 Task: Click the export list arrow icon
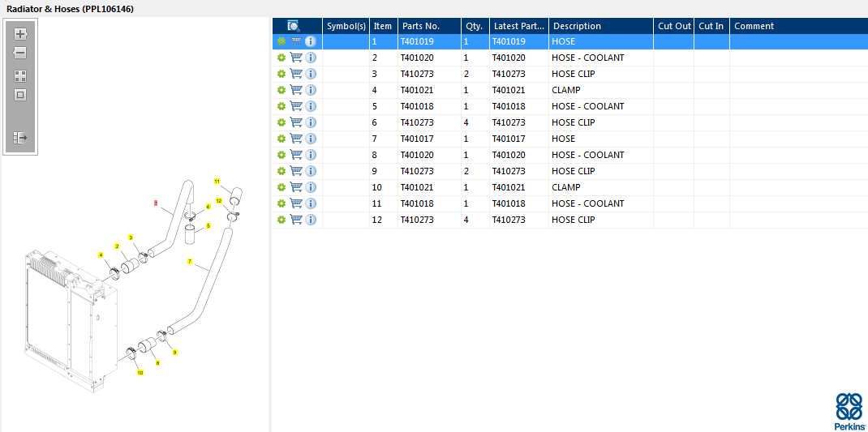point(20,138)
